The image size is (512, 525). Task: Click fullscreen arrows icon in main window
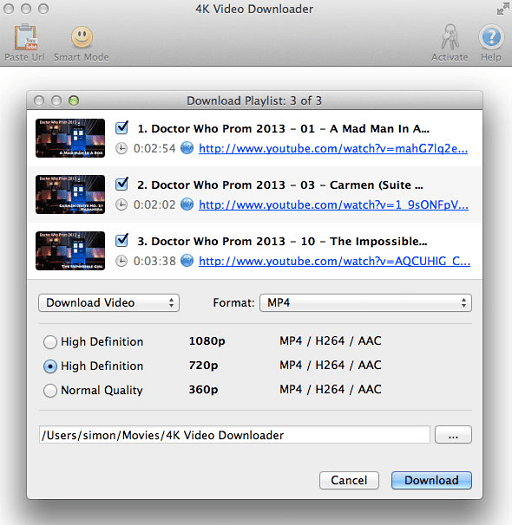(503, 9)
